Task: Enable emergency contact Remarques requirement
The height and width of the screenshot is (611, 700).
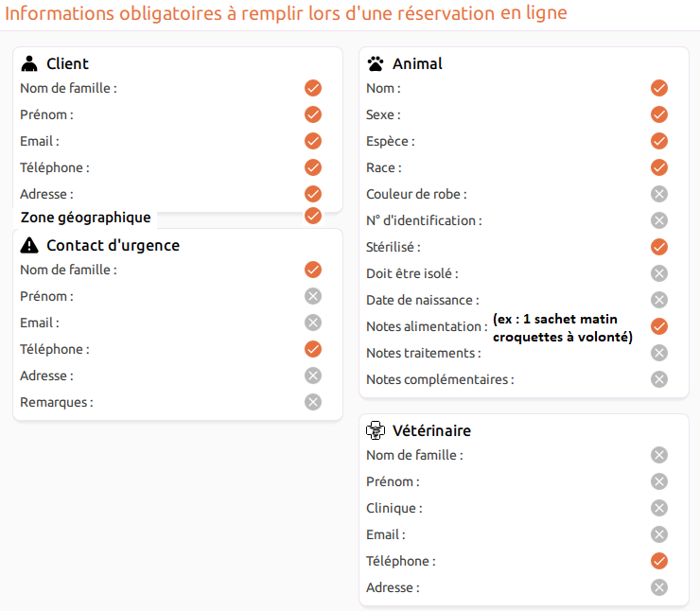Action: pos(313,402)
